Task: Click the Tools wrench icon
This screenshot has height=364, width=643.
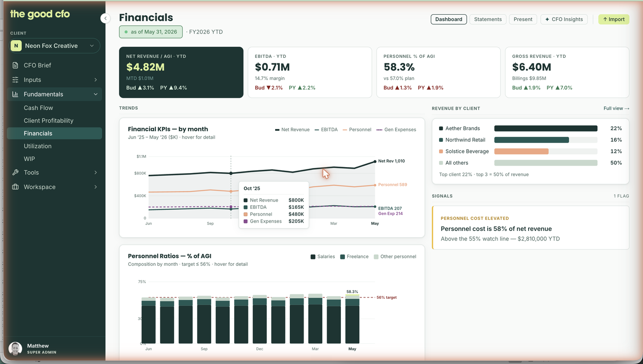Action: 16,173
